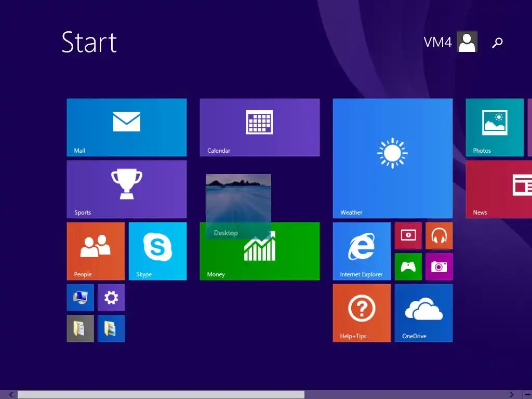This screenshot has height=399, width=532.
Task: Open the Help+Tips tile
Action: [x=362, y=313]
